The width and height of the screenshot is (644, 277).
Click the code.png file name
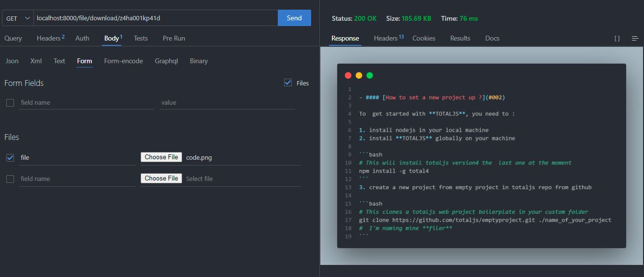[x=199, y=157]
